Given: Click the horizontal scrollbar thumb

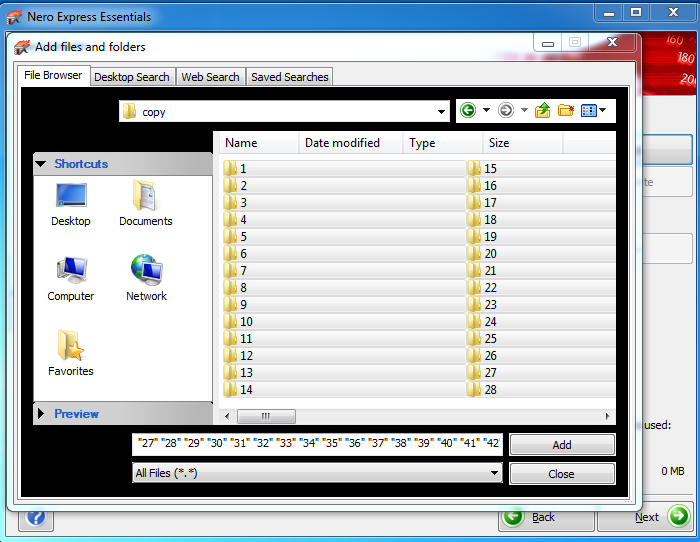Looking at the screenshot, I should (266, 416).
